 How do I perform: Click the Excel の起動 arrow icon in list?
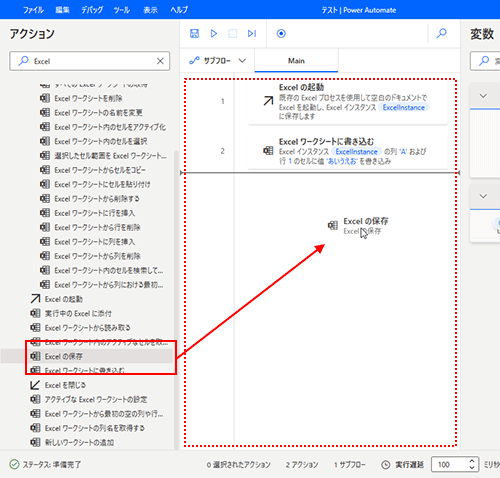coord(35,299)
